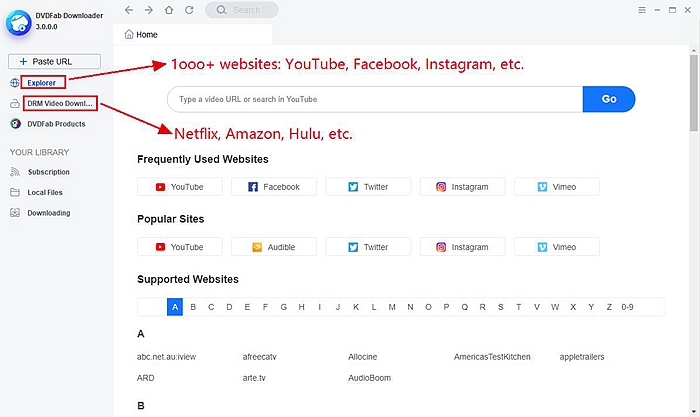700x417 pixels.
Task: Open Audible under Popular Sites
Action: pyautogui.click(x=274, y=247)
